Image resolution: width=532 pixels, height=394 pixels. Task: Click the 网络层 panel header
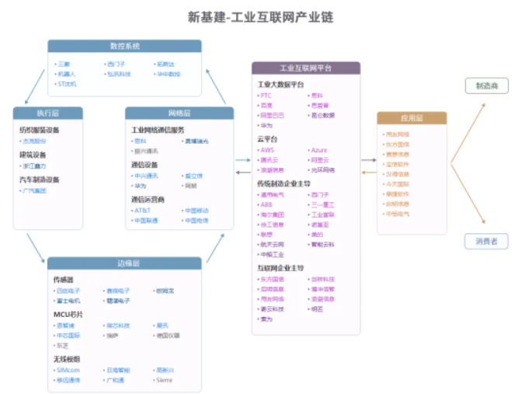click(179, 113)
